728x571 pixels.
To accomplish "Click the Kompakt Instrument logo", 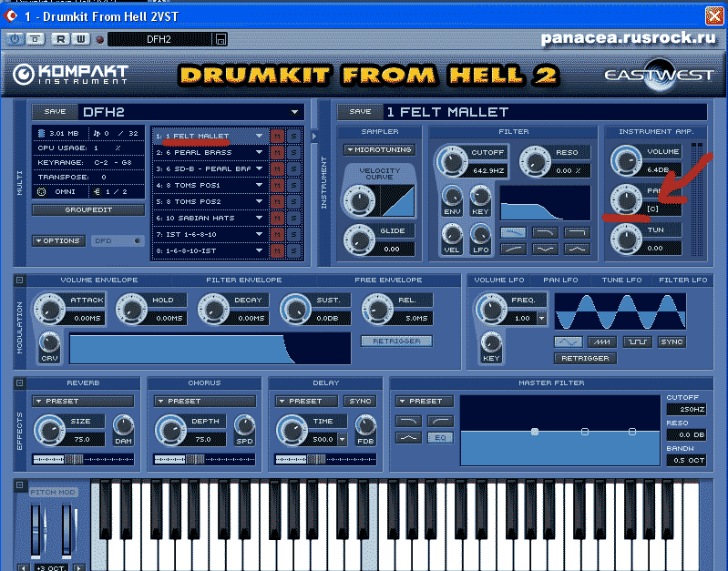I will (70, 75).
